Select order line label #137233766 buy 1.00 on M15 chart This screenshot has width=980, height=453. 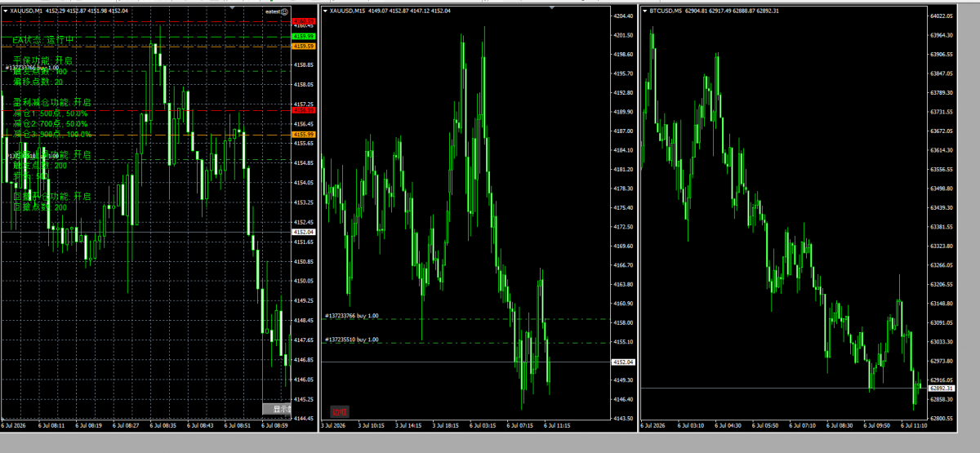(351, 315)
